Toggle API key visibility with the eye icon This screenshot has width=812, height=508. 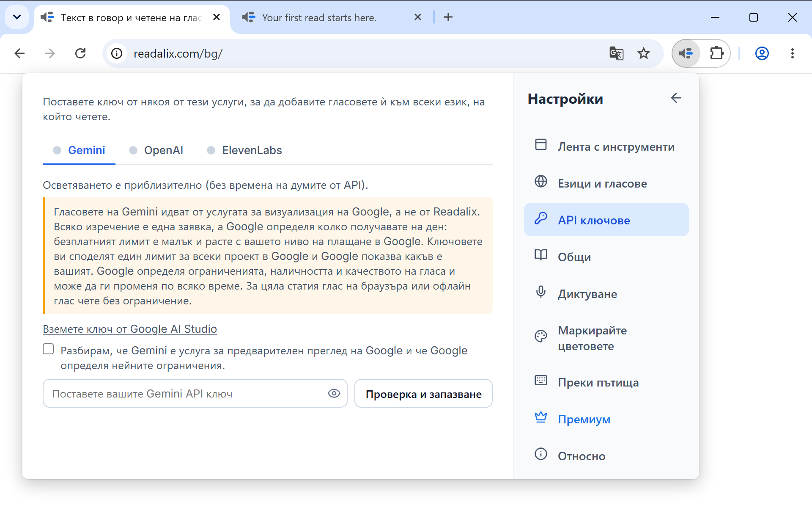[x=334, y=393]
